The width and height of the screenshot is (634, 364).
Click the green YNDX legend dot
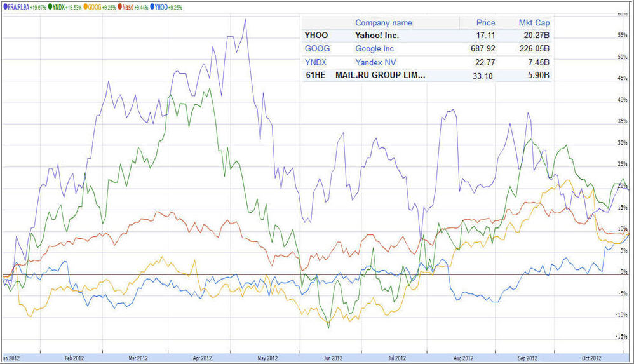(x=51, y=7)
